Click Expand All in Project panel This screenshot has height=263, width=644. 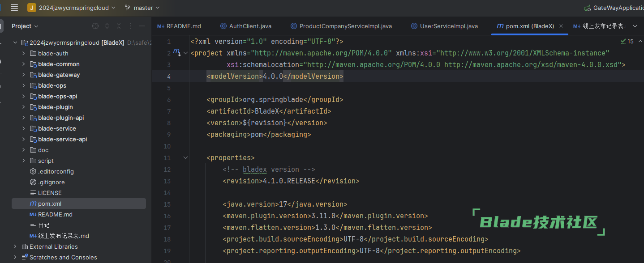(x=107, y=26)
